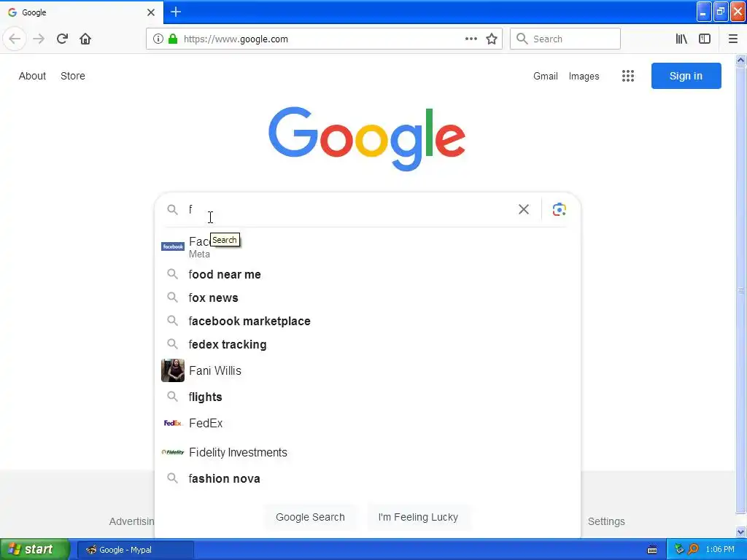Choose 'food near me' suggestion

pos(368,274)
